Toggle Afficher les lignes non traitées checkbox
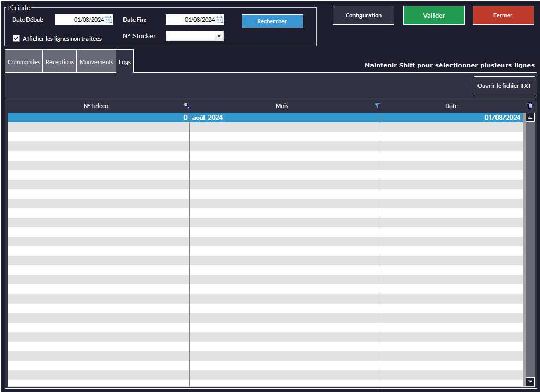Viewport: 540px width, 392px height. click(x=16, y=38)
